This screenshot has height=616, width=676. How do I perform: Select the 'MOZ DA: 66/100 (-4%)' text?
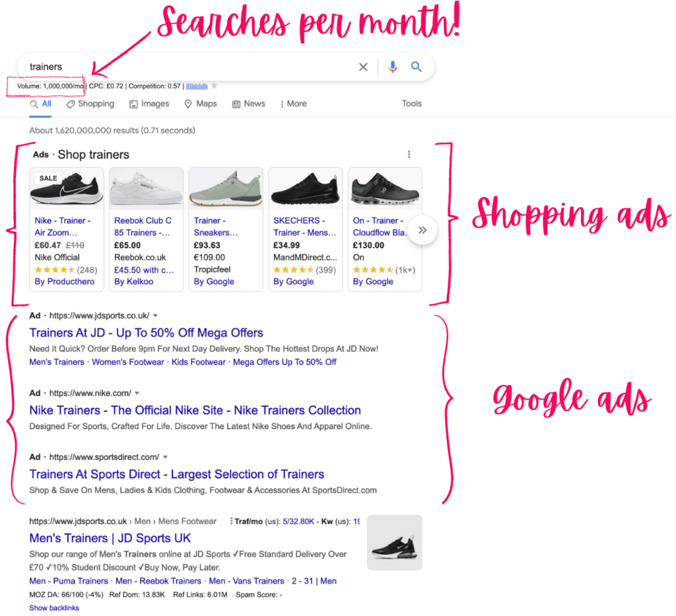(67, 595)
